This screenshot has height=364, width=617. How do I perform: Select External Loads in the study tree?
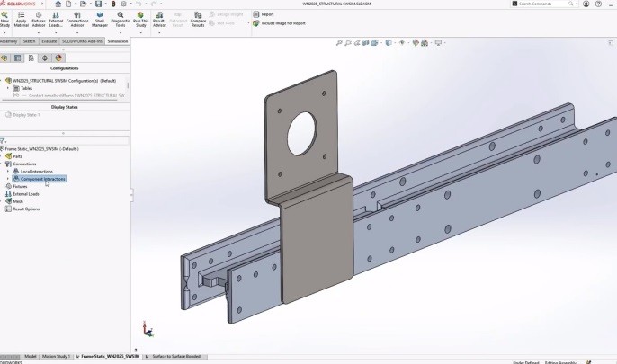[22, 194]
